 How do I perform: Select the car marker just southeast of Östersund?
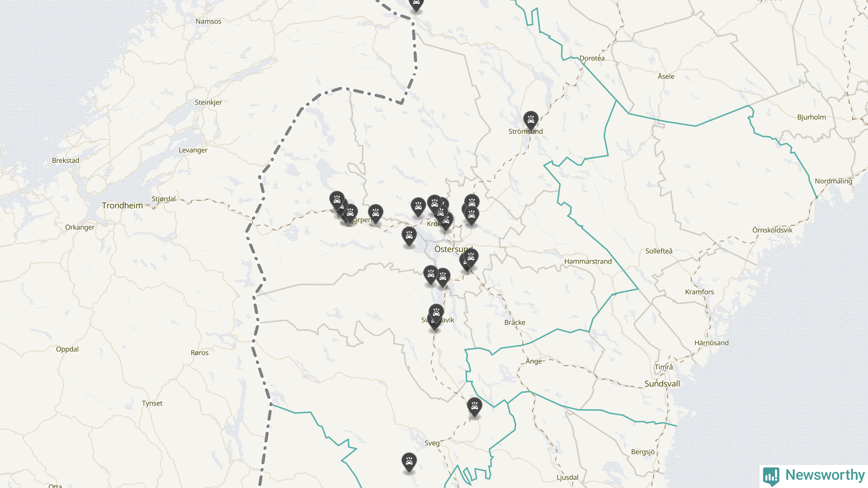471,258
